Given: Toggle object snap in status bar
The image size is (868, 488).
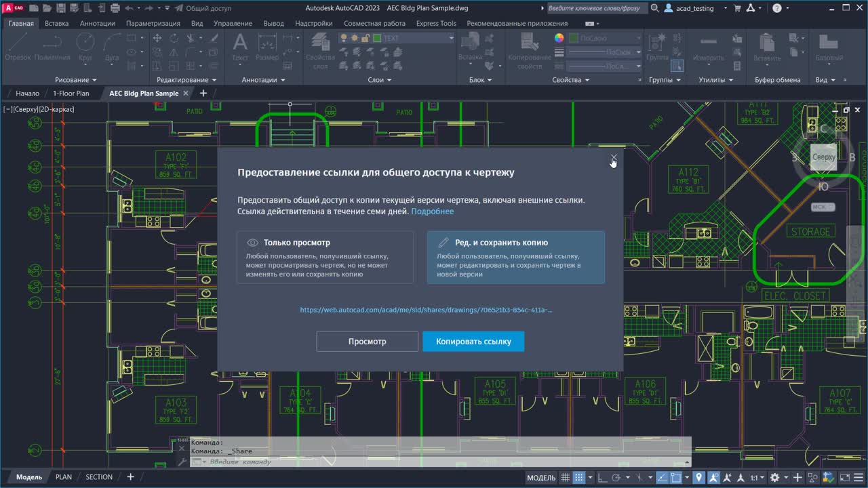Looking at the screenshot, I should 676,478.
